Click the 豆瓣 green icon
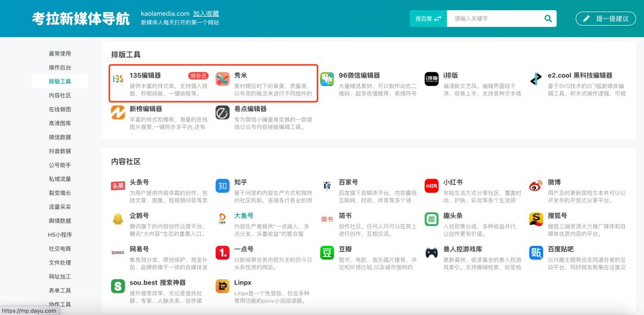Screen dimensions: 644x315 point(327,252)
